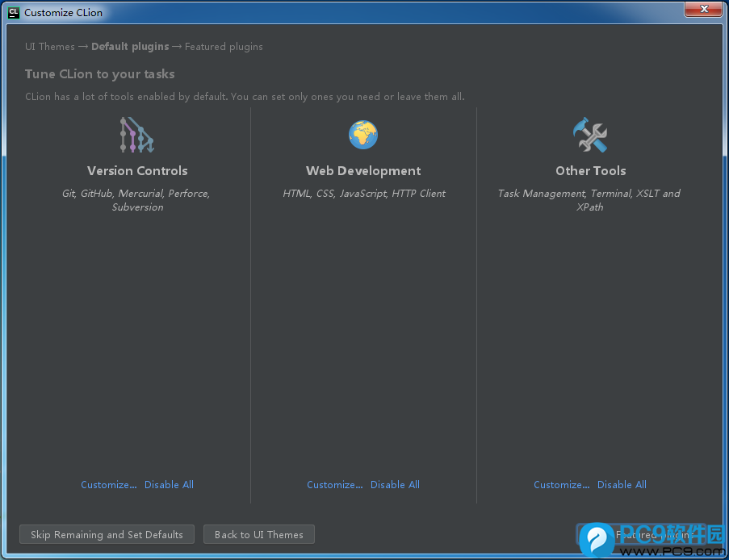The width and height of the screenshot is (729, 560).
Task: Go back with Back to UI Themes
Action: pos(259,534)
